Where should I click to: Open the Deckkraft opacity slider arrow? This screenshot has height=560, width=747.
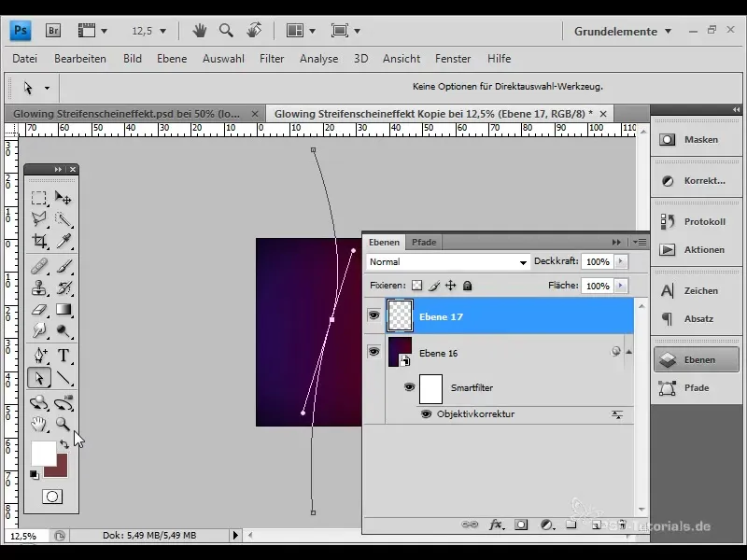click(x=620, y=261)
